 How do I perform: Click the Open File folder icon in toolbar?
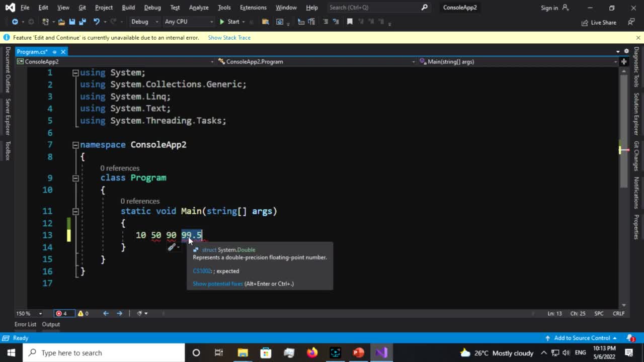tap(61, 22)
